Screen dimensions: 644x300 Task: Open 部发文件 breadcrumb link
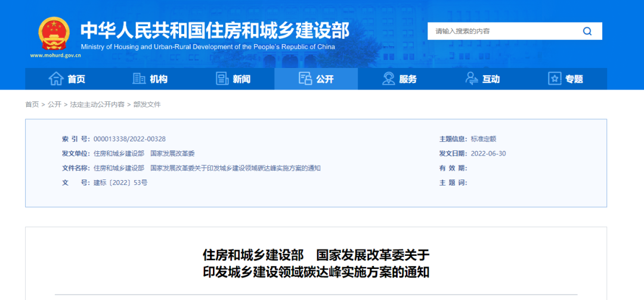[147, 104]
